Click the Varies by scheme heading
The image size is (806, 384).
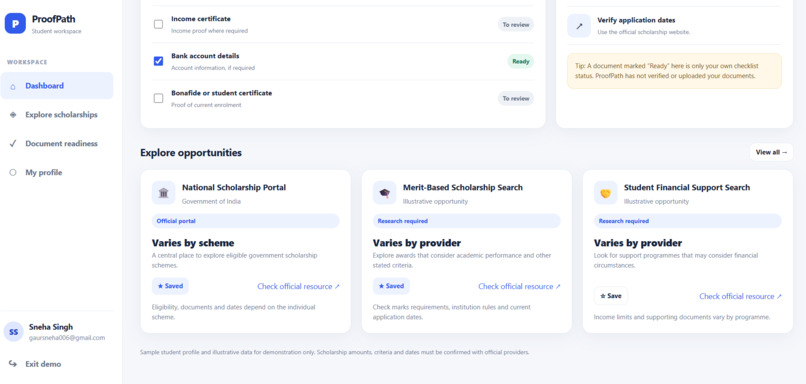[193, 243]
